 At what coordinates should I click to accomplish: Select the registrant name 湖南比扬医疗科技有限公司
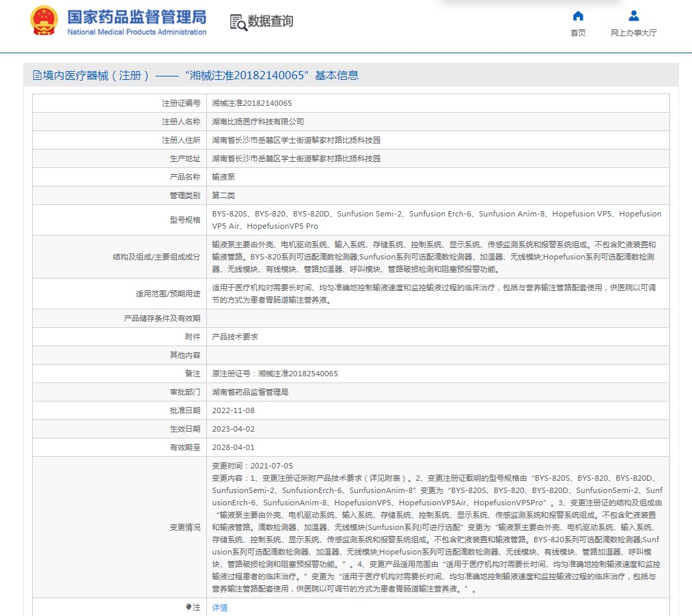click(x=258, y=122)
